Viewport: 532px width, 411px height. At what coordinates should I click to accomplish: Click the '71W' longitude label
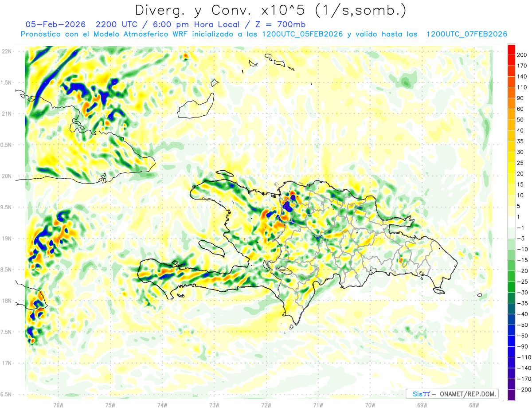318,405
